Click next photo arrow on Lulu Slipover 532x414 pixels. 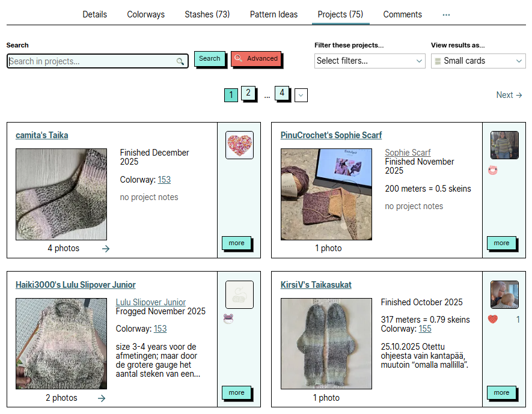point(102,398)
